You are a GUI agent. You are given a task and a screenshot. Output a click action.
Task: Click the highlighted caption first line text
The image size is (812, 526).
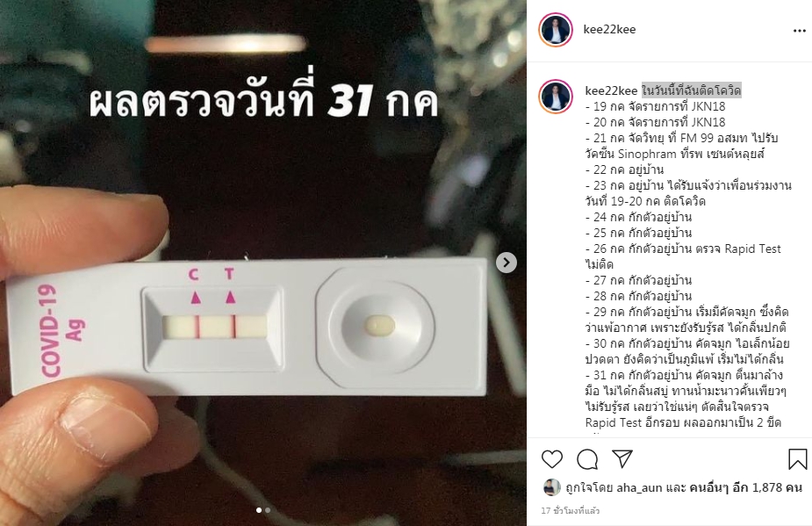[692, 90]
